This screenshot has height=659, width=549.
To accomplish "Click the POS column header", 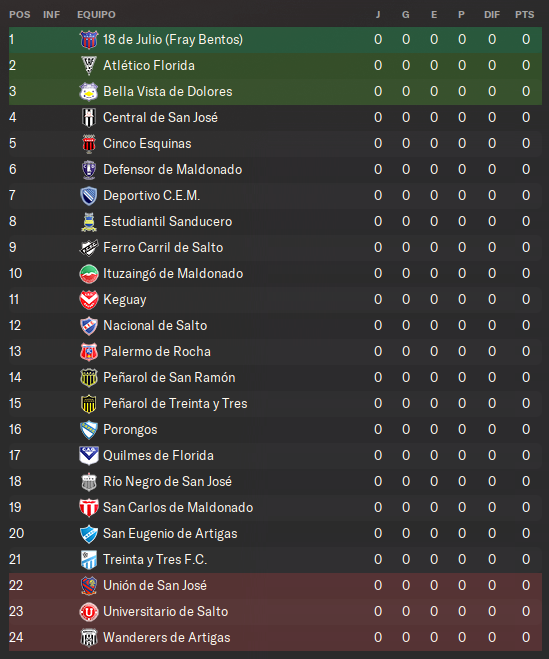I will click(x=20, y=15).
